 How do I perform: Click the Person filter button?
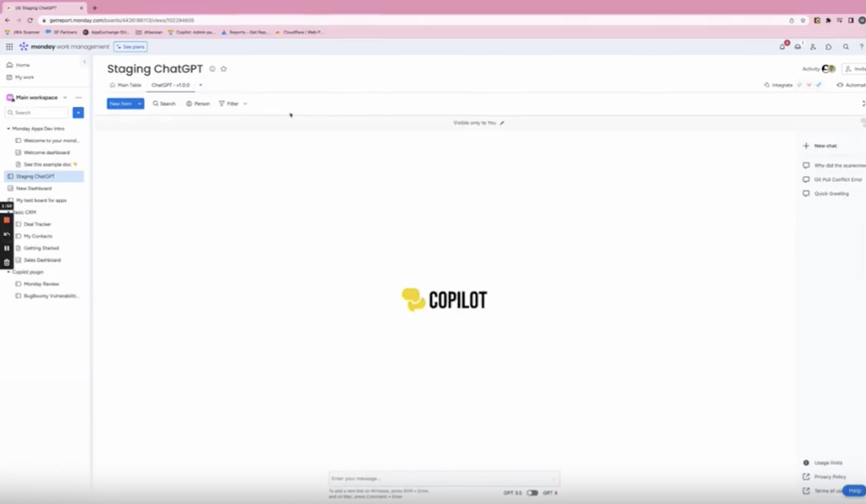pos(198,104)
